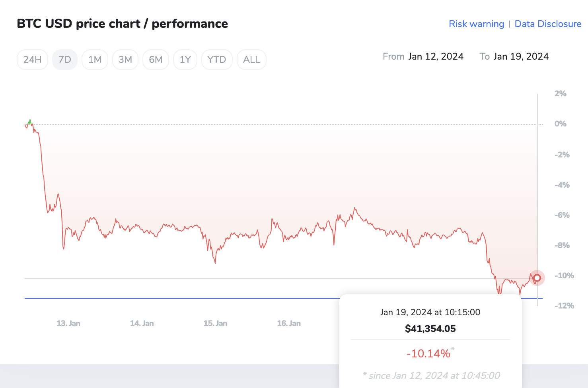Select the 1Y time period
The height and width of the screenshot is (388, 588).
pos(185,60)
